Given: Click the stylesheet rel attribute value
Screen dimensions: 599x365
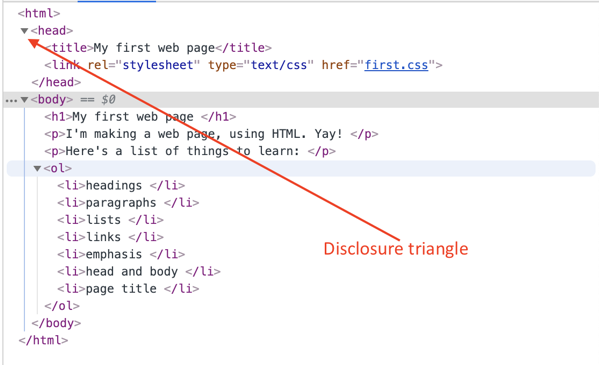Looking at the screenshot, I should (x=158, y=65).
